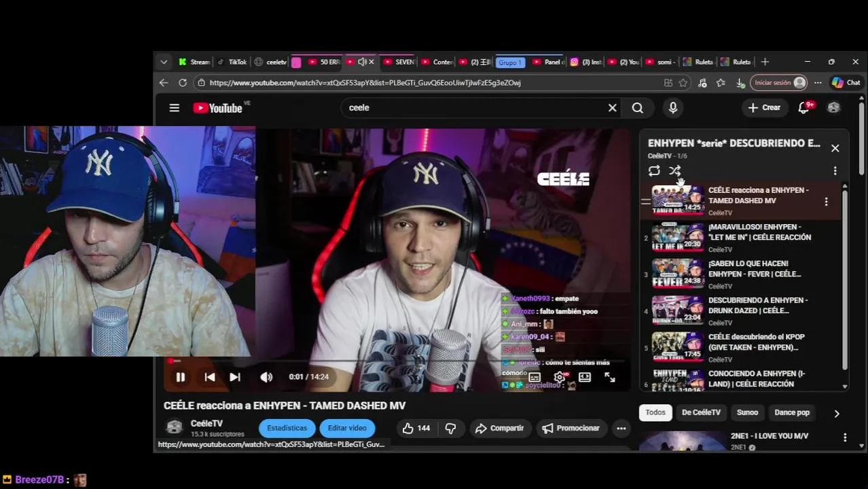Like the video with thumbs up
The height and width of the screenshot is (489, 868).
coord(416,428)
